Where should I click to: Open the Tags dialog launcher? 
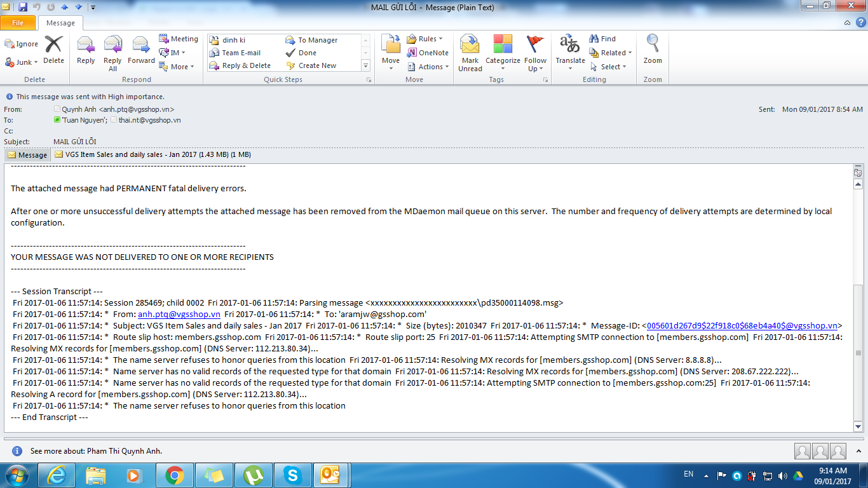546,80
